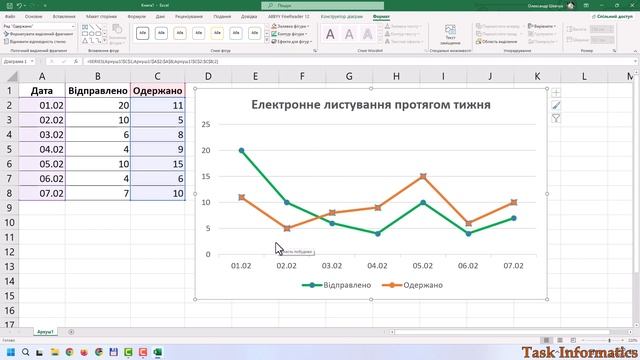Screen dimensions: 640x360
Task: Open the Page Layout ribbon tab
Action: [101, 17]
